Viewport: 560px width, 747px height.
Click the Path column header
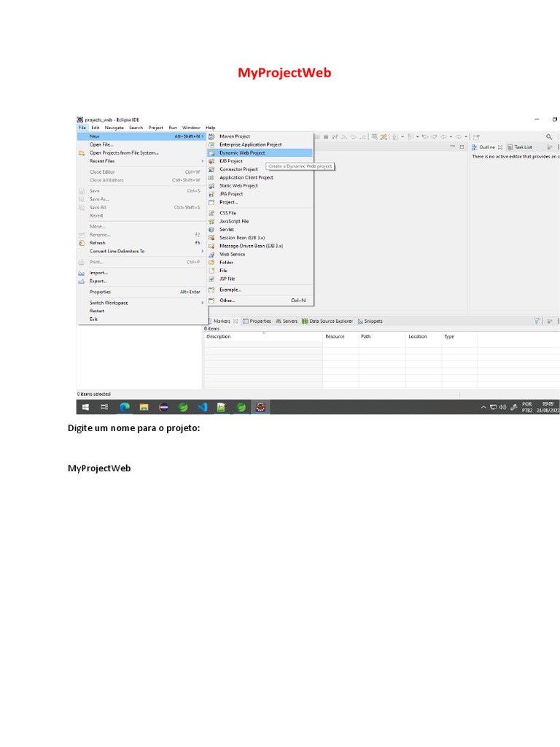click(x=382, y=336)
